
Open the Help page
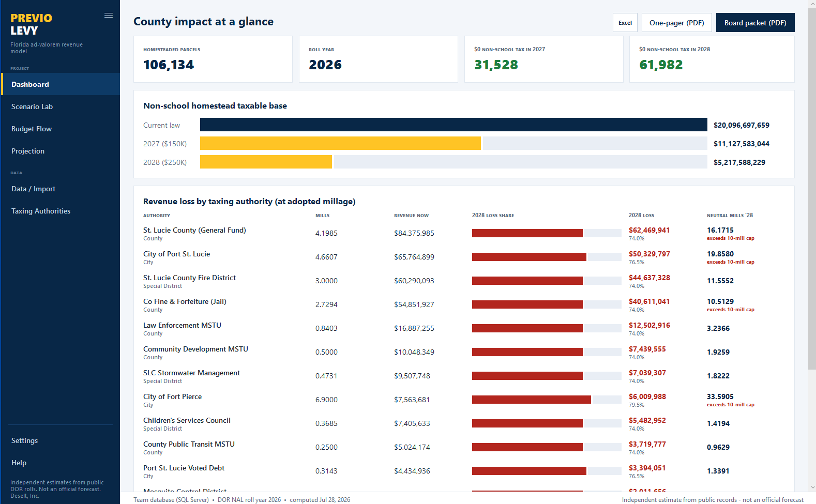(x=61, y=463)
